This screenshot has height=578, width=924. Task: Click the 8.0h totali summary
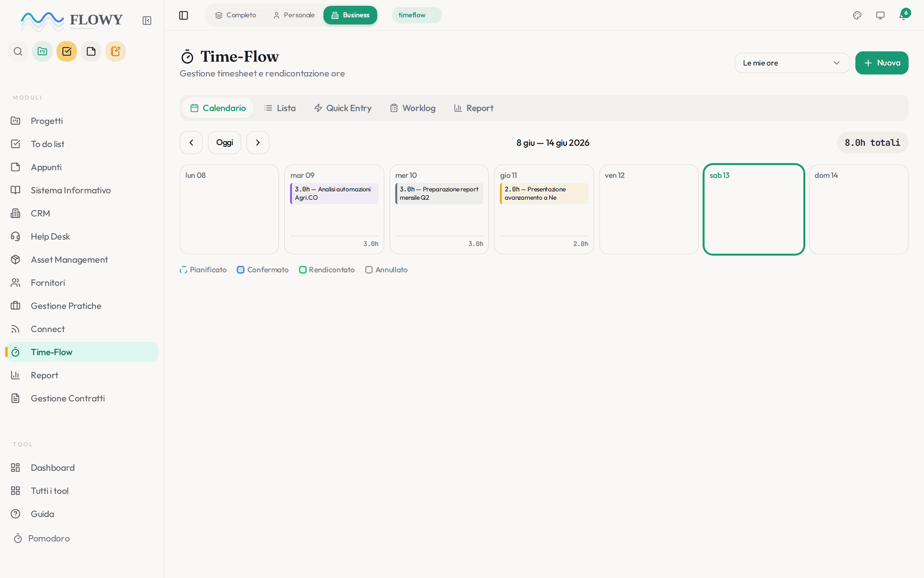coord(872,143)
